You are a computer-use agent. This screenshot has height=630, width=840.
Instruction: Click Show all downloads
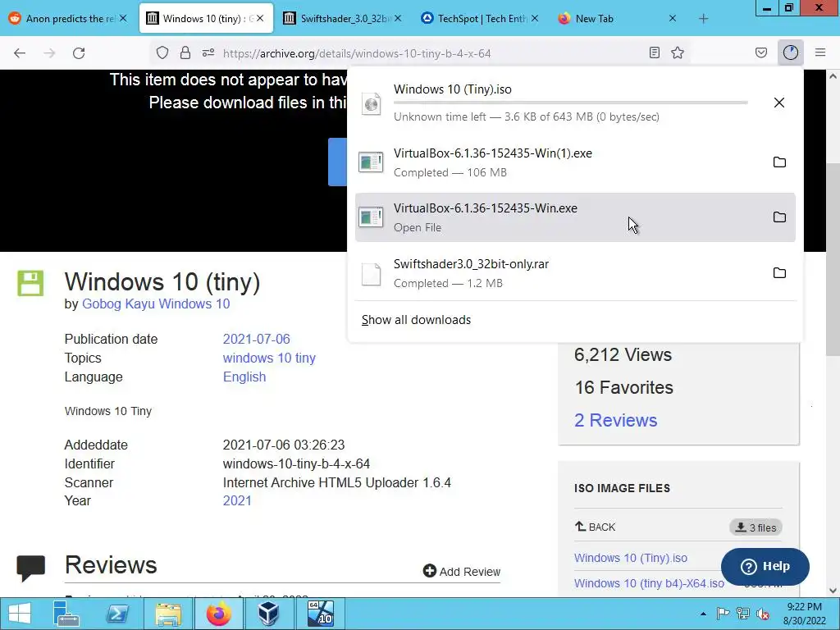[x=416, y=320]
